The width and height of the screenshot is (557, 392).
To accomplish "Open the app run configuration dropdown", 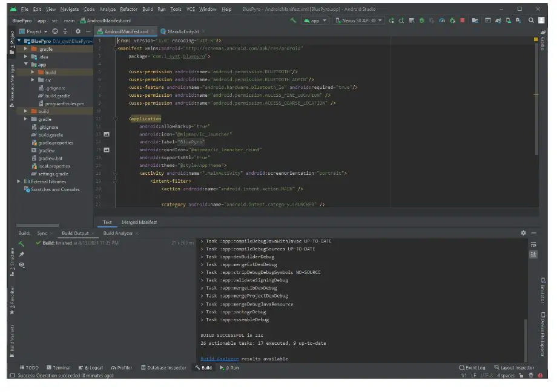I will 315,20.
